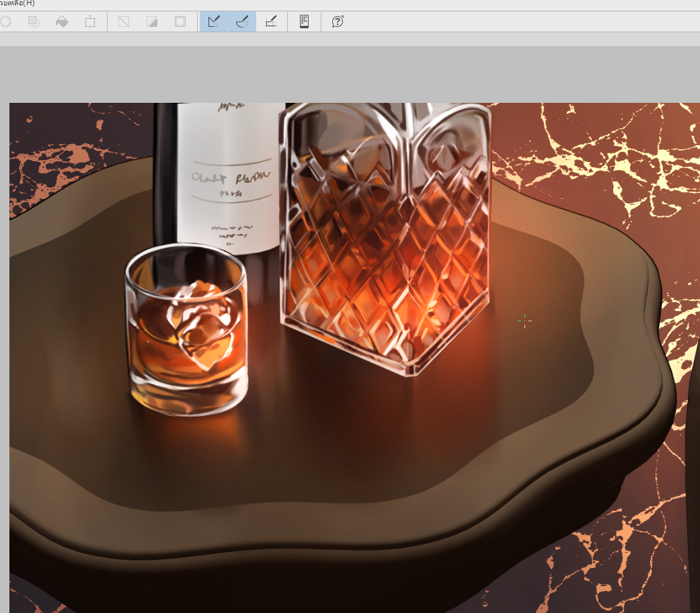Click the Invert Selection icon

152,22
